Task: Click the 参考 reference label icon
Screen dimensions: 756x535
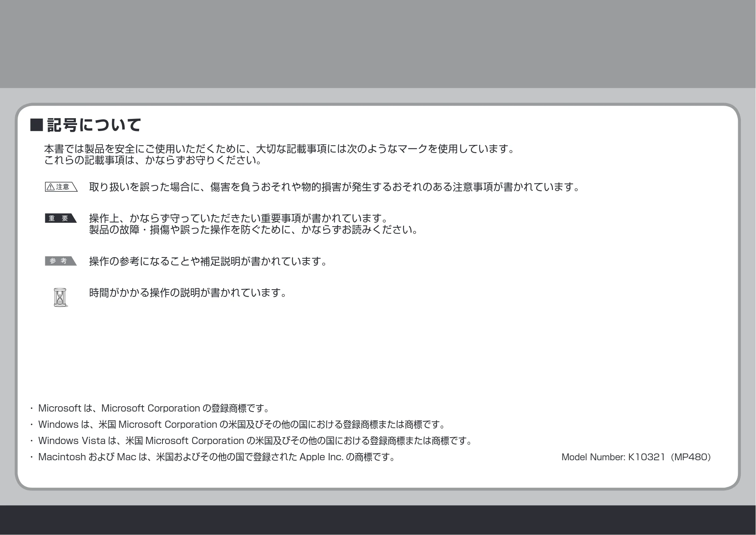Action: 61,261
